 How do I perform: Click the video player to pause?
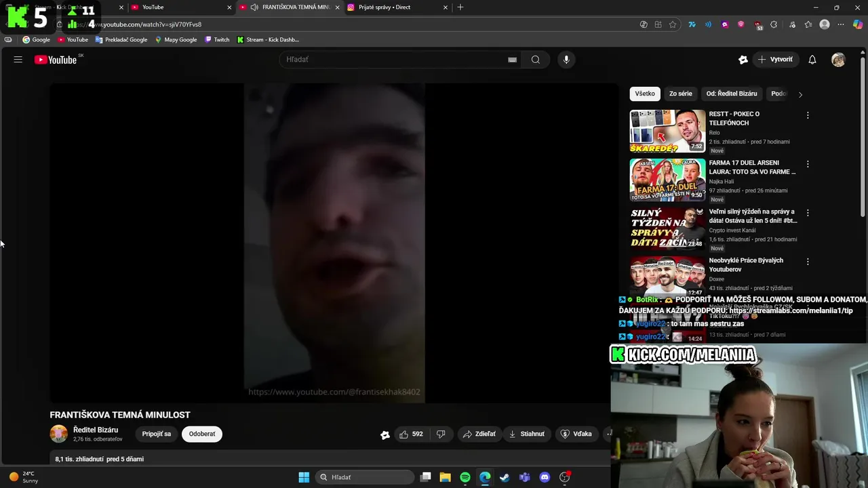pyautogui.click(x=334, y=243)
